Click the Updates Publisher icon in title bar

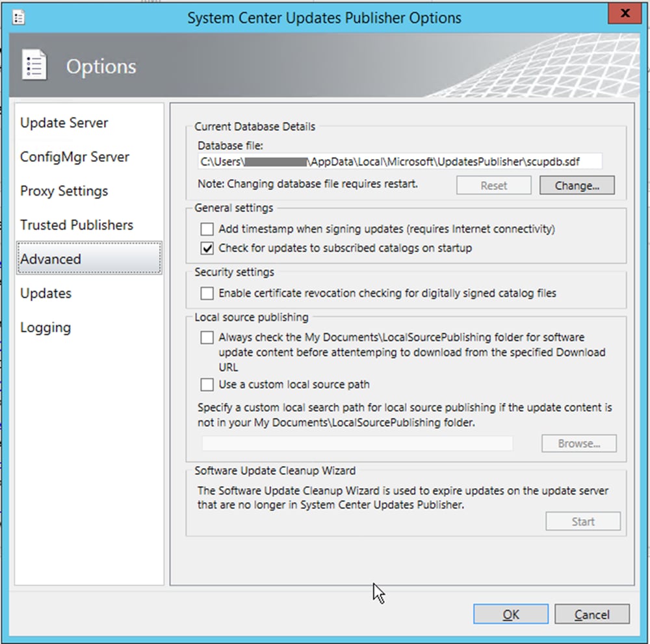(18, 17)
